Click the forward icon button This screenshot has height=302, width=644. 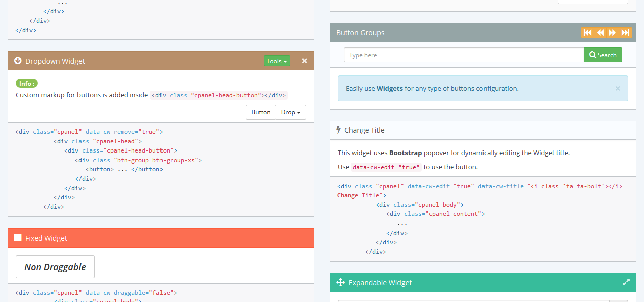tap(612, 33)
